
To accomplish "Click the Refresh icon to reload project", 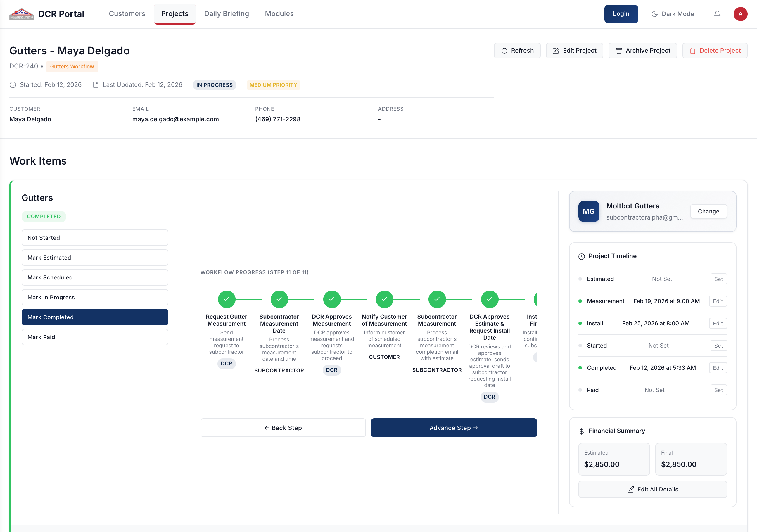I will point(504,51).
